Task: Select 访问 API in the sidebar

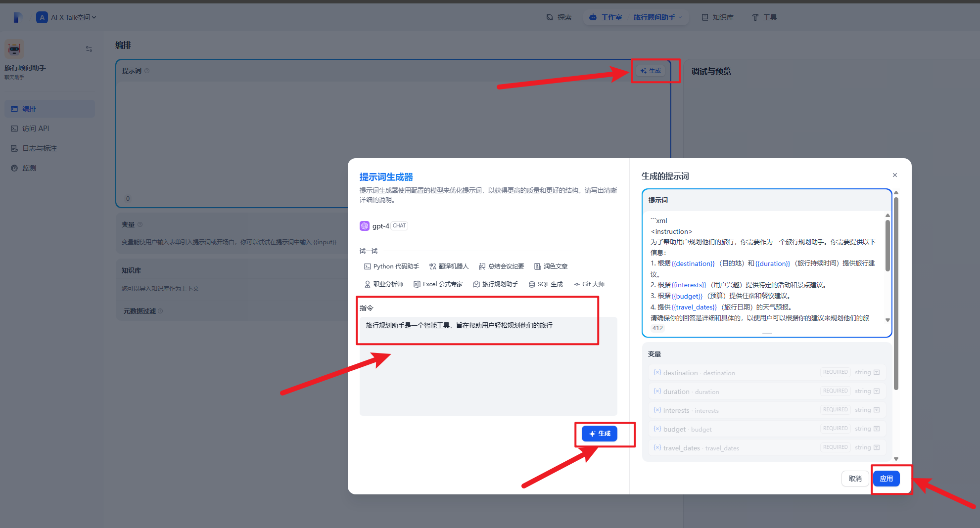Action: 49,129
